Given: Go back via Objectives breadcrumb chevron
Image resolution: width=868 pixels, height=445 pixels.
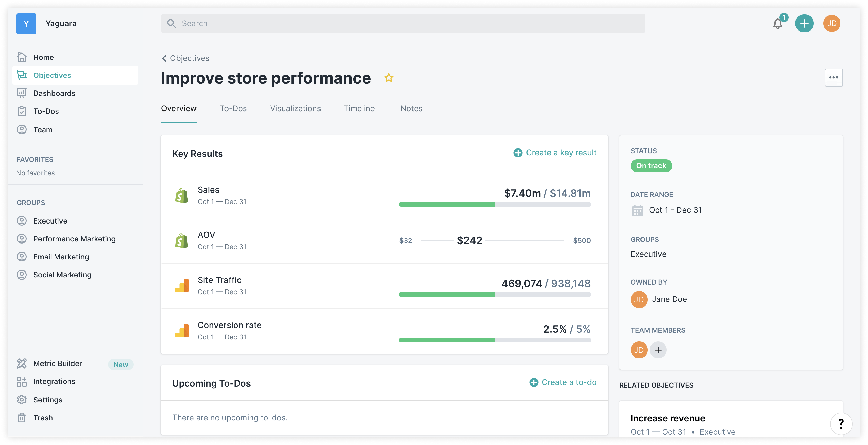Looking at the screenshot, I should click(x=164, y=58).
